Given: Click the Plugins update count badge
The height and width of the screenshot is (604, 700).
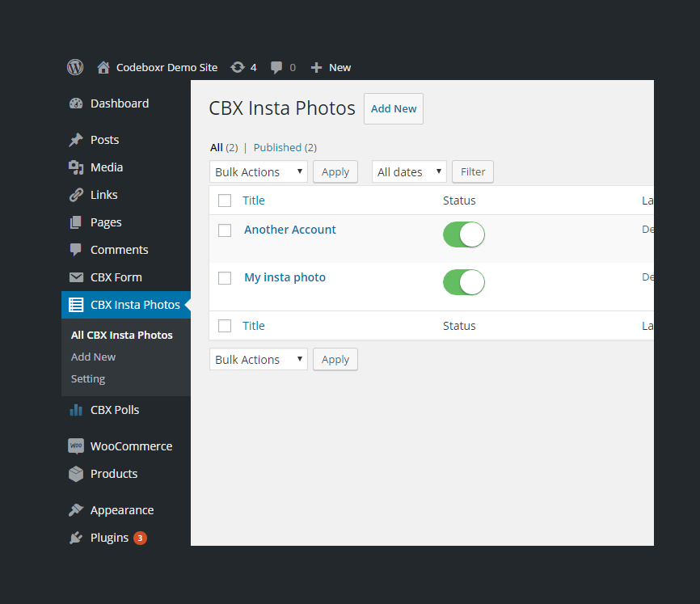Looking at the screenshot, I should tap(140, 538).
